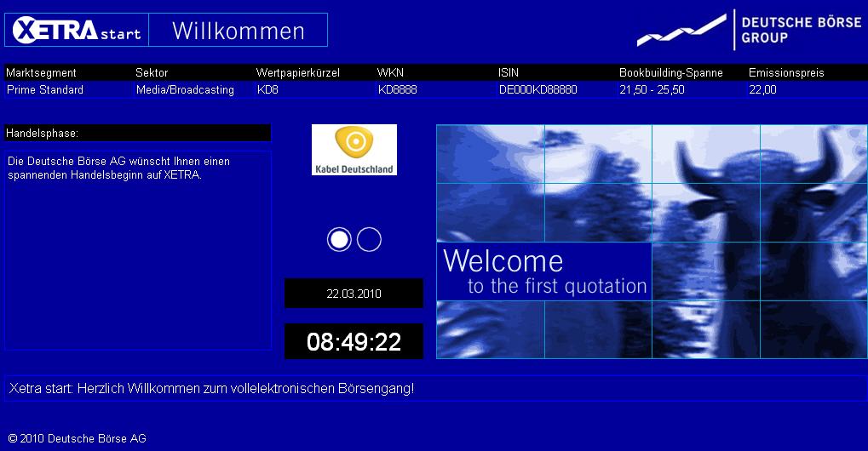This screenshot has height=451, width=868.
Task: Click the WKN value KD8888
Action: [x=398, y=89]
